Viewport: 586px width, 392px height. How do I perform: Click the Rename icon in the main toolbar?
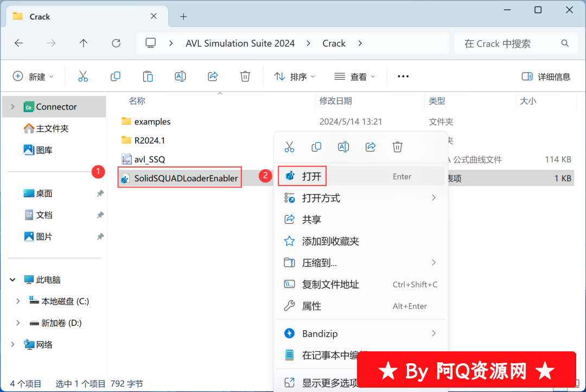click(x=180, y=76)
